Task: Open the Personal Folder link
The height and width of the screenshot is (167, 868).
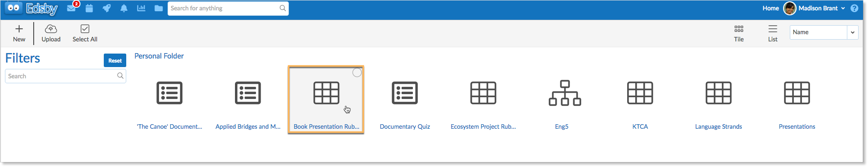Action: [159, 56]
